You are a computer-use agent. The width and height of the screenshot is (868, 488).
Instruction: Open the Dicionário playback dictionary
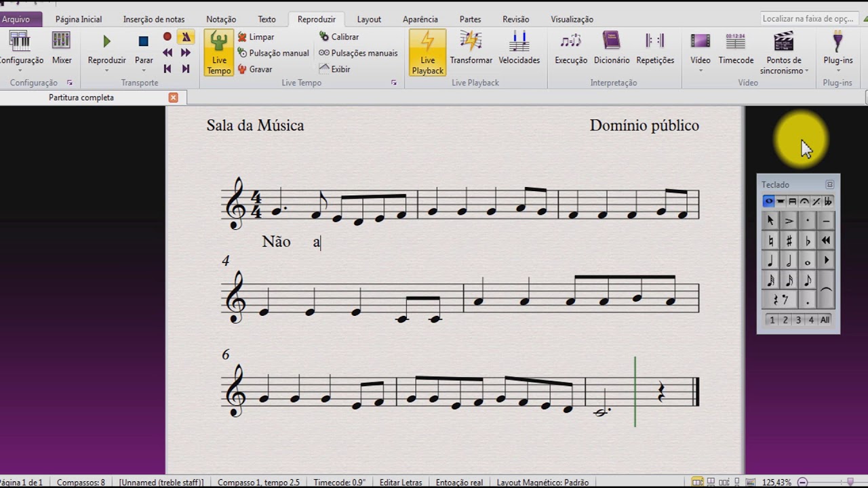click(612, 48)
